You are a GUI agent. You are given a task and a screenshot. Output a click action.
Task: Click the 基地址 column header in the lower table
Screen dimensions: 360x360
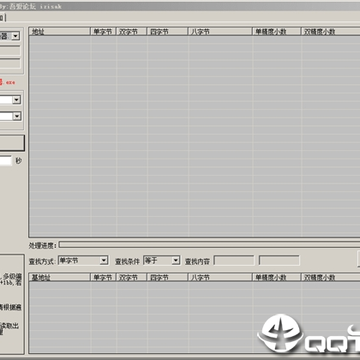[60, 277]
